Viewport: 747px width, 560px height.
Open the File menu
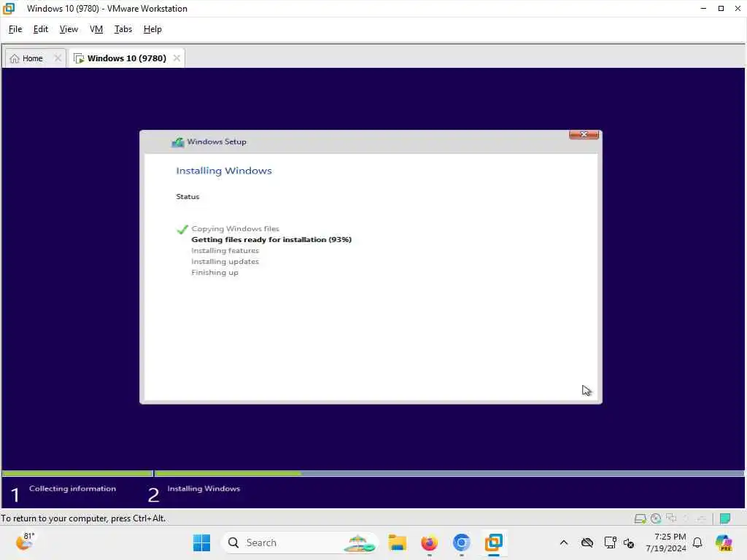(15, 29)
